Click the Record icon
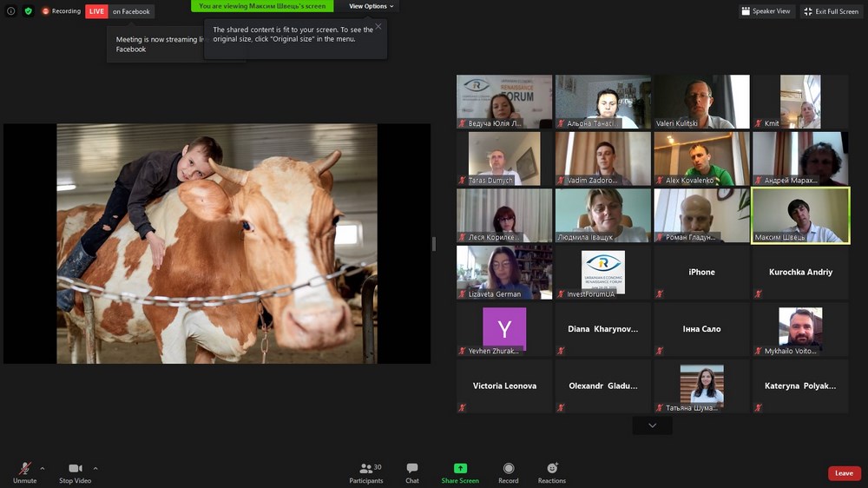Image resolution: width=868 pixels, height=488 pixels. [x=509, y=469]
